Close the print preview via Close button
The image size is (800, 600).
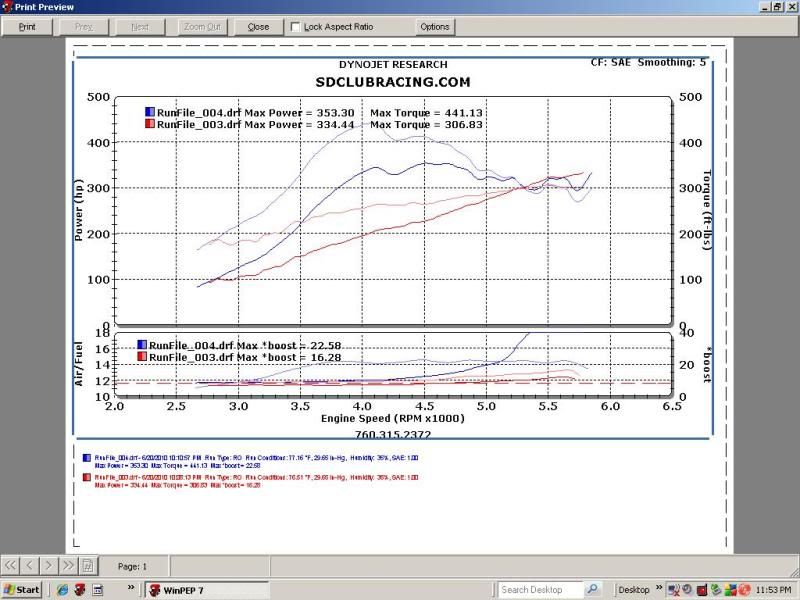click(x=258, y=27)
